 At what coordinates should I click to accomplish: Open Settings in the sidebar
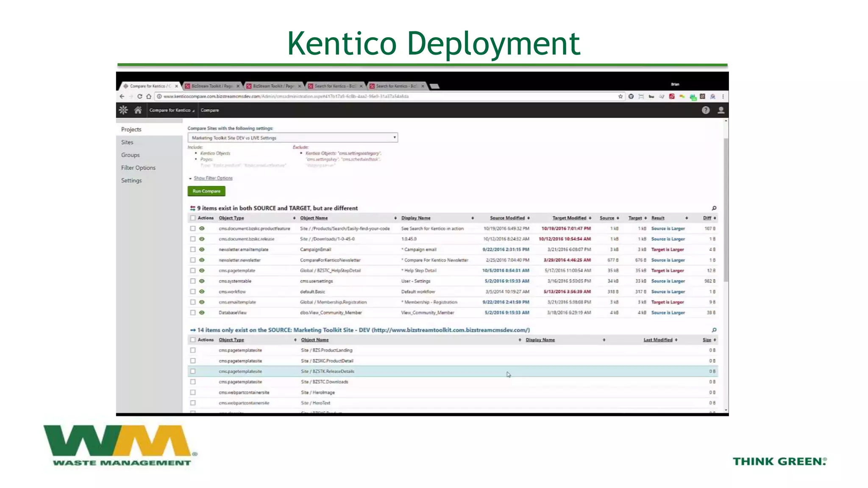(x=131, y=180)
